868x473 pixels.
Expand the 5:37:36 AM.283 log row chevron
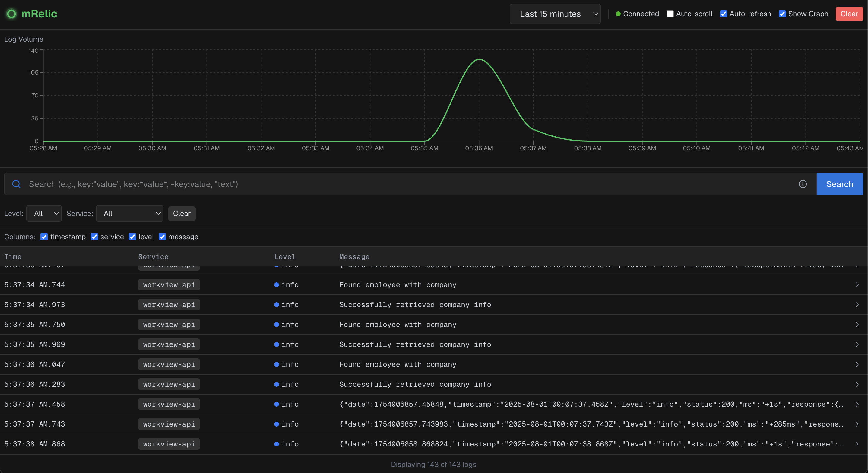(857, 384)
